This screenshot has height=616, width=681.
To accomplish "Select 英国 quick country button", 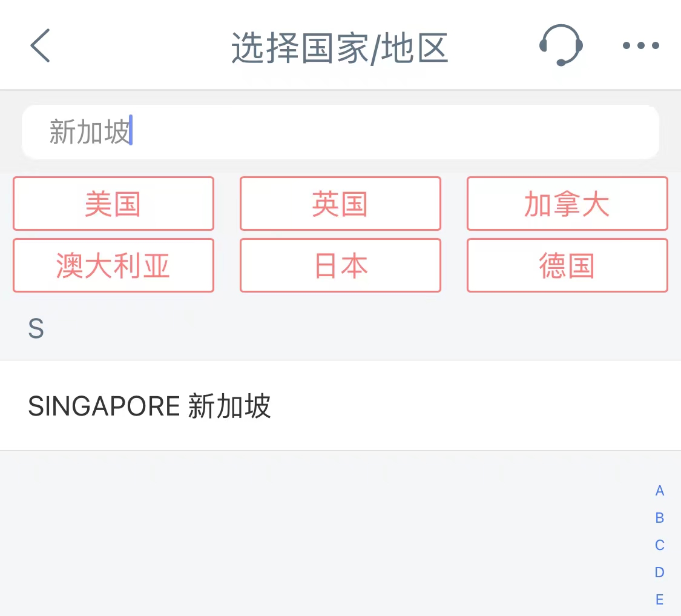I will (340, 204).
